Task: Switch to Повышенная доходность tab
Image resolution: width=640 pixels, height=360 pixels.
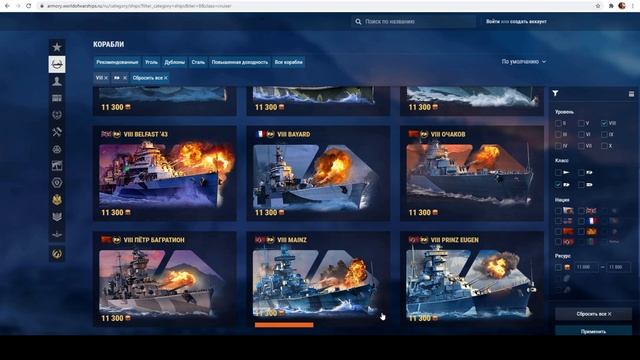Action: click(x=240, y=62)
